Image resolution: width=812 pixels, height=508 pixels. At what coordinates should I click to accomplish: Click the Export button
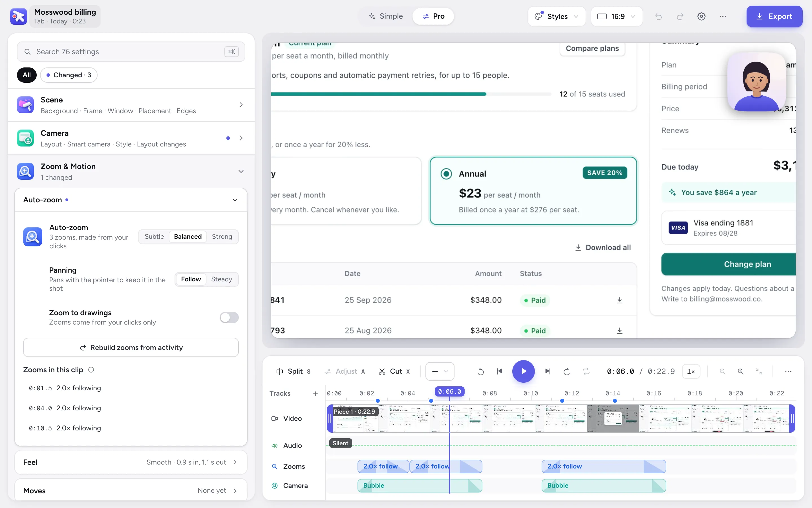(x=774, y=16)
